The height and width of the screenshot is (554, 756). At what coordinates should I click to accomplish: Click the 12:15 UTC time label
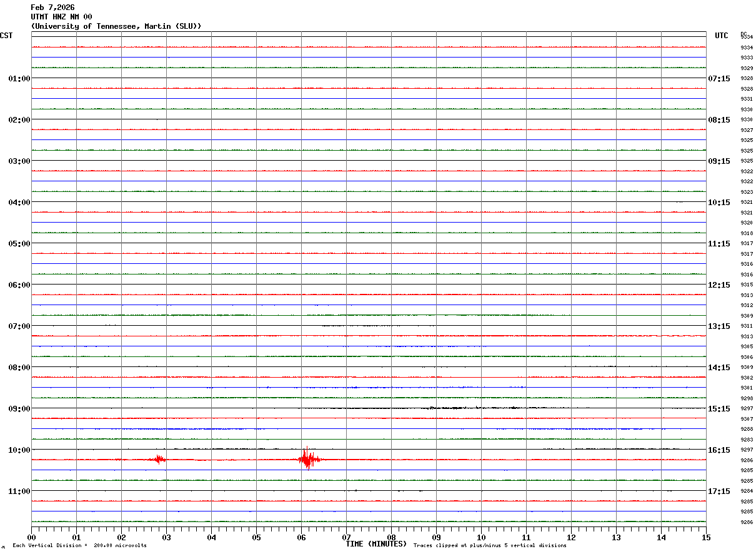pyautogui.click(x=719, y=285)
